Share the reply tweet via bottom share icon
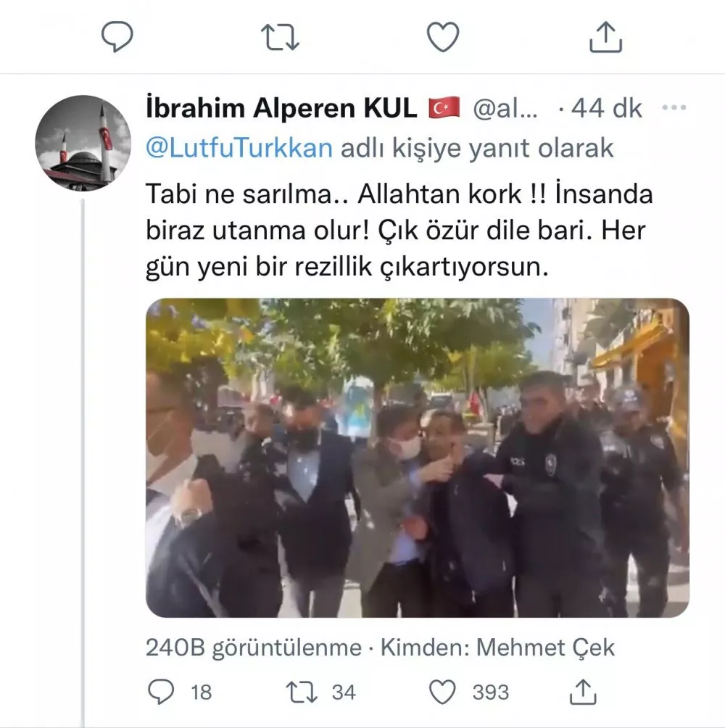Image resolution: width=725 pixels, height=728 pixels. tap(583, 692)
